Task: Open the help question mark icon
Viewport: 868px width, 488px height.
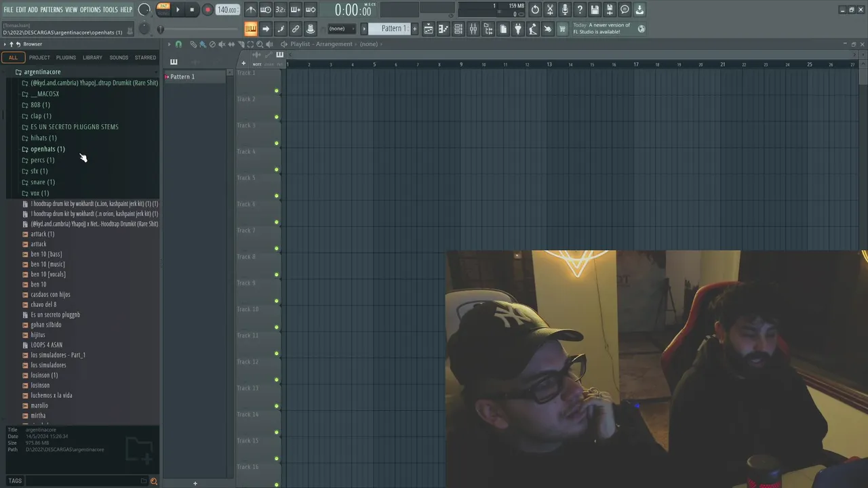Action: 580,9
